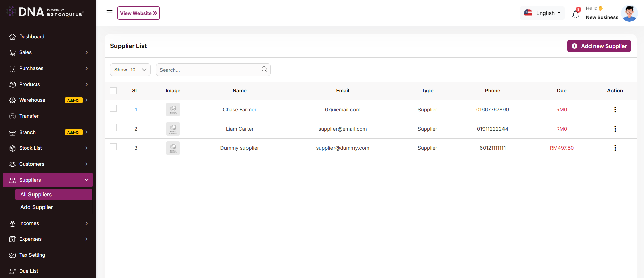Click the View Website button
644x278 pixels.
138,13
